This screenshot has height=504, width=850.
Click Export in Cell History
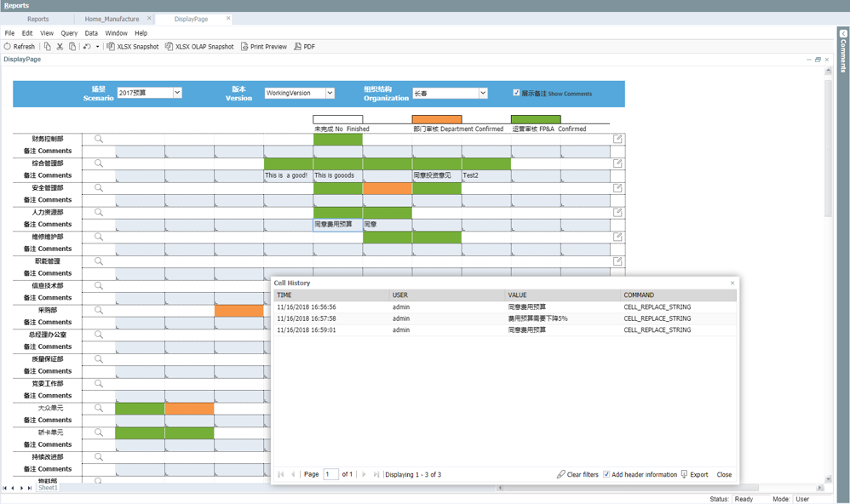coord(694,474)
